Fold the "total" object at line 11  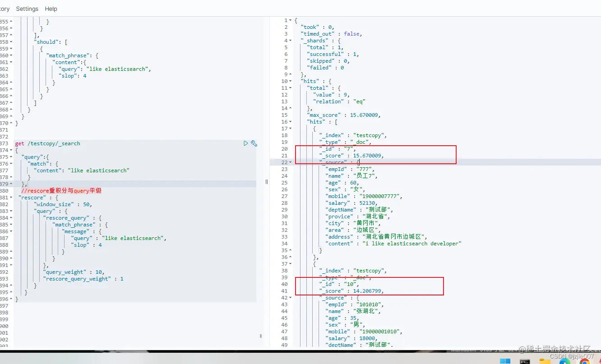pyautogui.click(x=290, y=88)
